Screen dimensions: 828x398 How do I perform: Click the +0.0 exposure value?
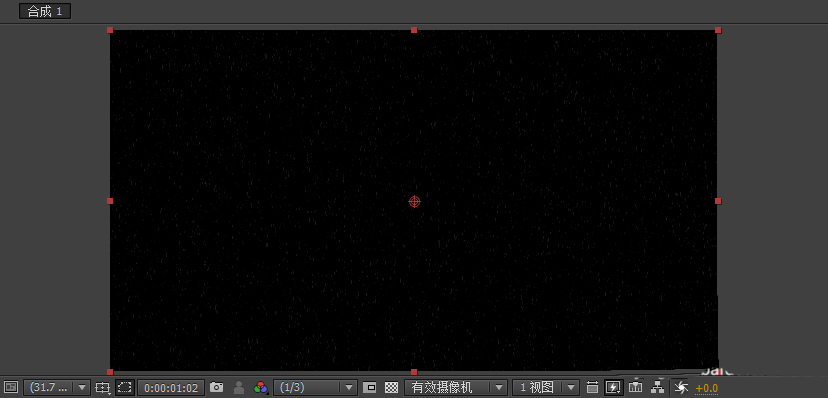pos(707,388)
